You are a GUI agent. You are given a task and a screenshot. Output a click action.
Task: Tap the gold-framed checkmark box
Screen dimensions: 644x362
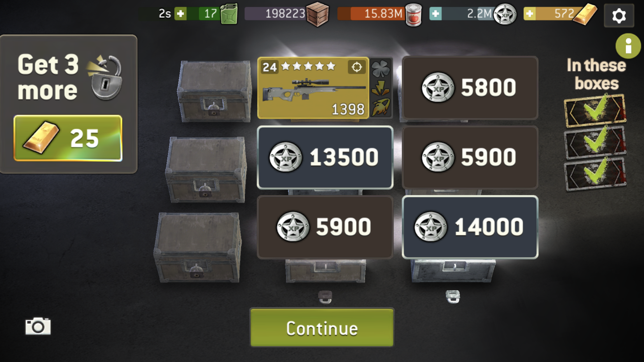point(595,110)
